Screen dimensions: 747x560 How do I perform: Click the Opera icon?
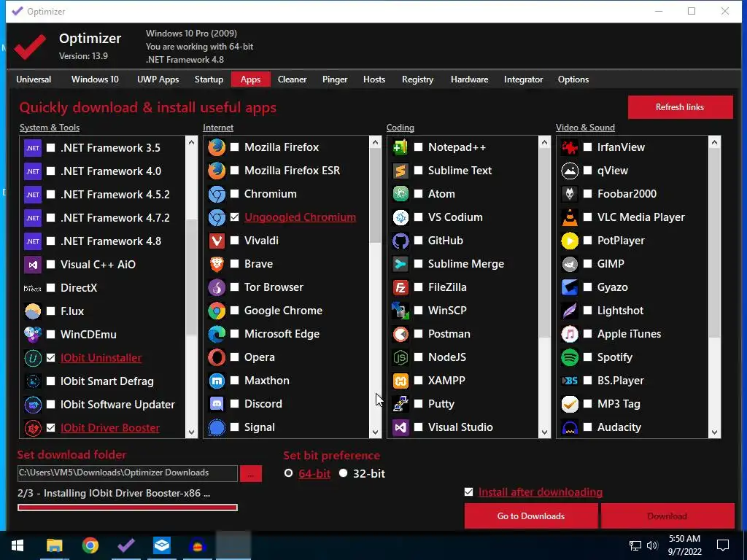point(216,357)
